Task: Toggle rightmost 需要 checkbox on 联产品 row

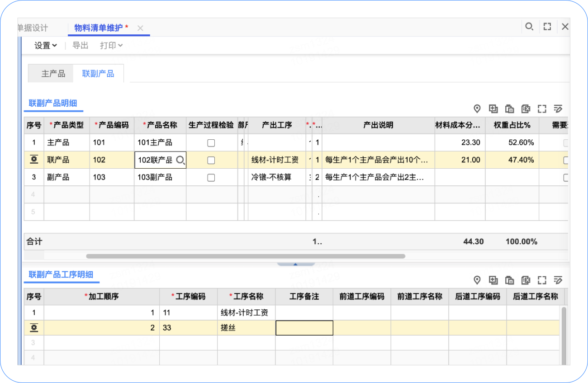Action: pyautogui.click(x=565, y=160)
